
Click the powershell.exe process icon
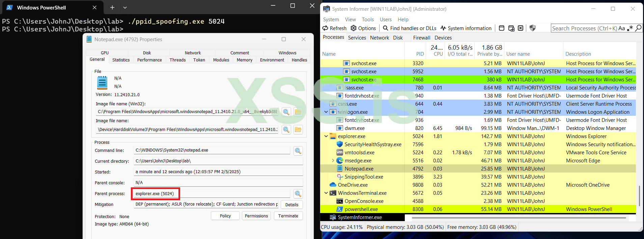point(340,209)
